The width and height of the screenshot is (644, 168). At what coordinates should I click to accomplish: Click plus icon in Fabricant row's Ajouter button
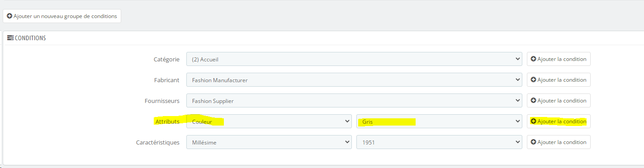[x=533, y=80]
